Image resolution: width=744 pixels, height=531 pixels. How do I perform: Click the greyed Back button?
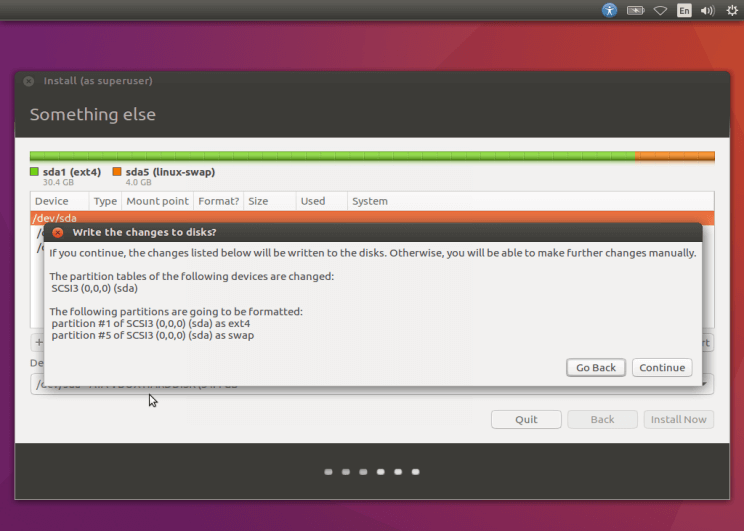coord(602,419)
